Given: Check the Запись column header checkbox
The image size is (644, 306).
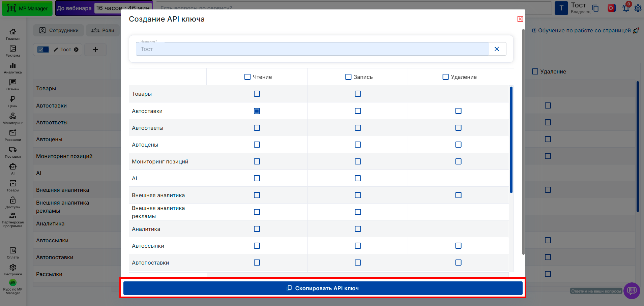Looking at the screenshot, I should click(349, 77).
